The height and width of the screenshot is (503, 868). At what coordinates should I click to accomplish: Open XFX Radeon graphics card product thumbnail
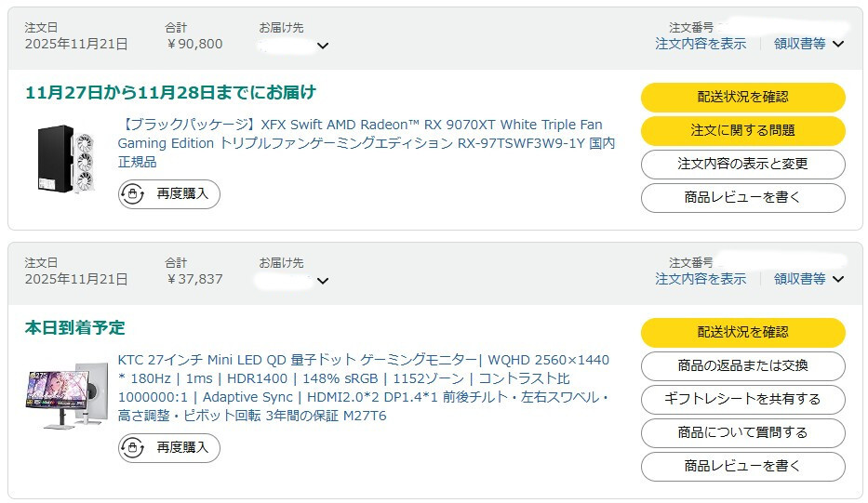(66, 160)
